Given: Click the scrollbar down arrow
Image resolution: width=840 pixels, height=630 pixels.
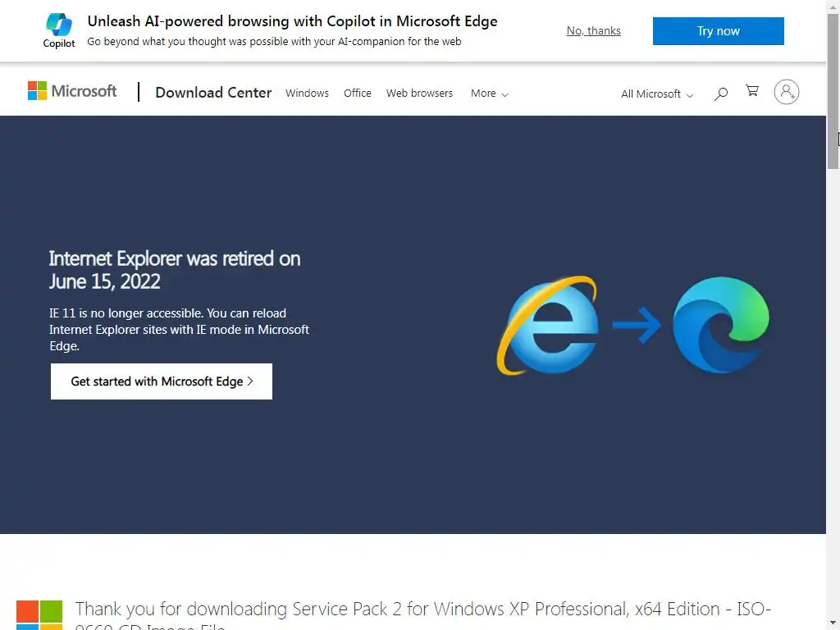Looking at the screenshot, I should pos(833,624).
